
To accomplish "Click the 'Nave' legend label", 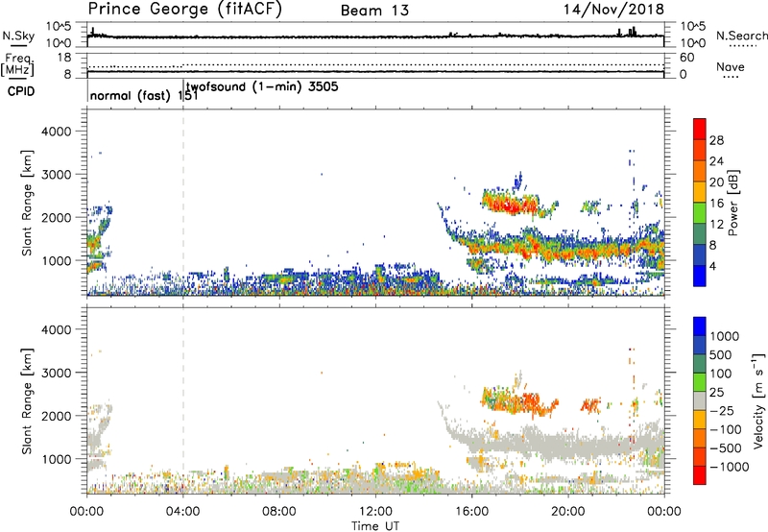I will click(x=731, y=67).
